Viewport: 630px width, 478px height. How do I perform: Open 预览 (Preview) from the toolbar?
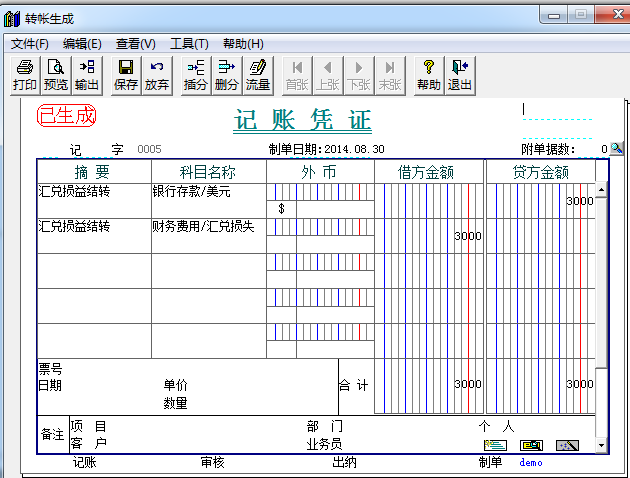pos(56,75)
